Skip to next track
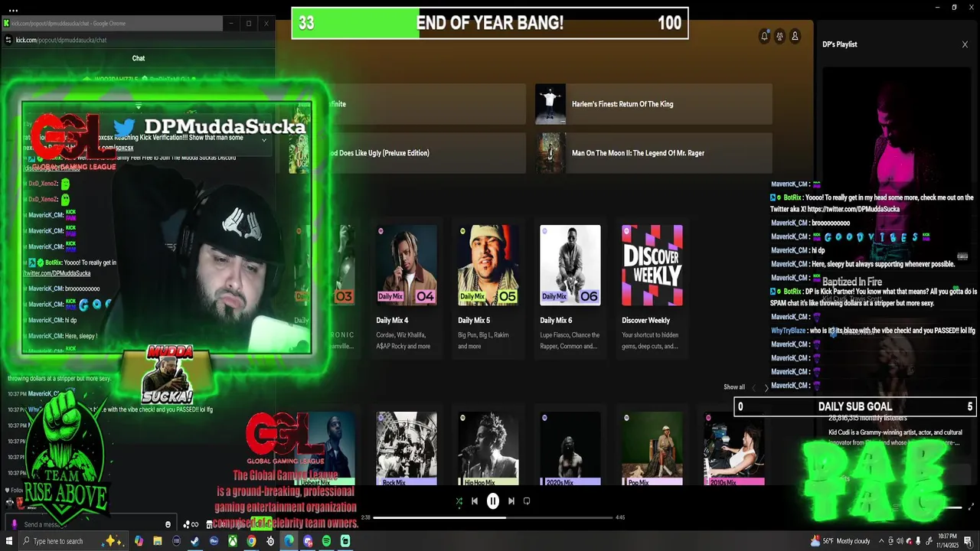This screenshot has height=551, width=980. (x=511, y=501)
